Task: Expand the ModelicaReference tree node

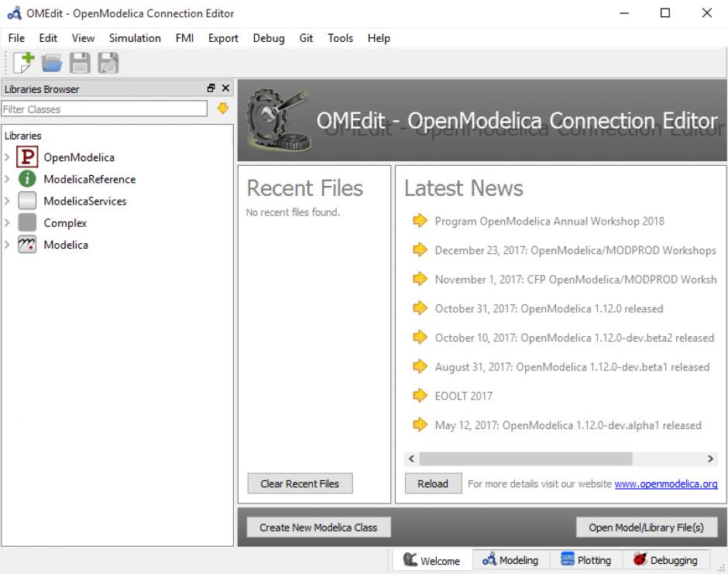Action: [7, 179]
